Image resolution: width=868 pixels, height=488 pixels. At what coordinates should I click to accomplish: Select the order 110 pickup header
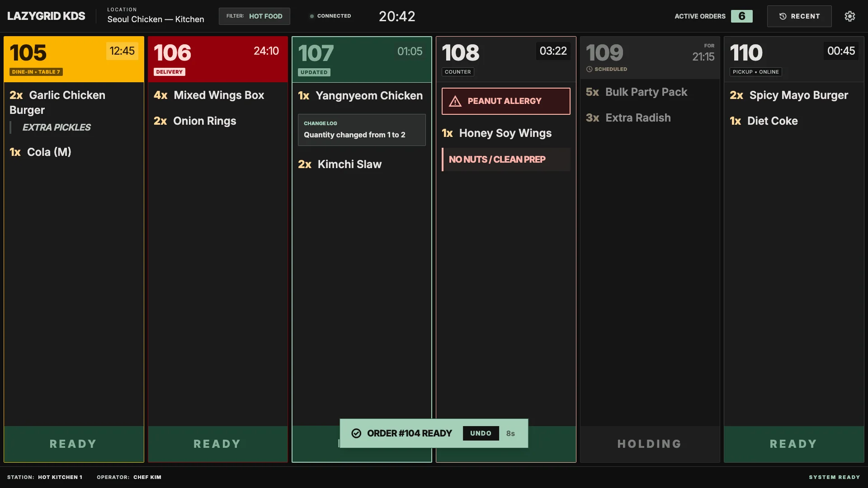pos(794,59)
